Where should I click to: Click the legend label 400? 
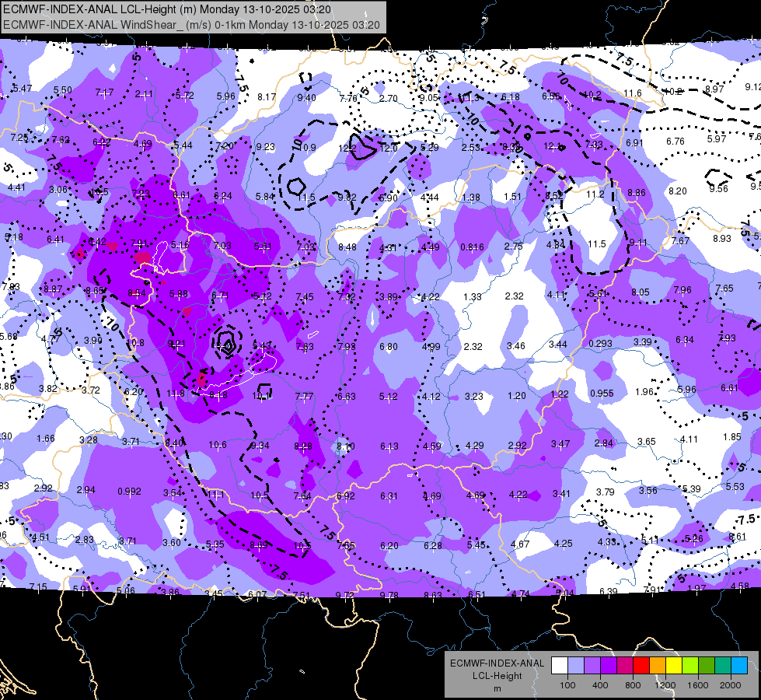(600, 685)
